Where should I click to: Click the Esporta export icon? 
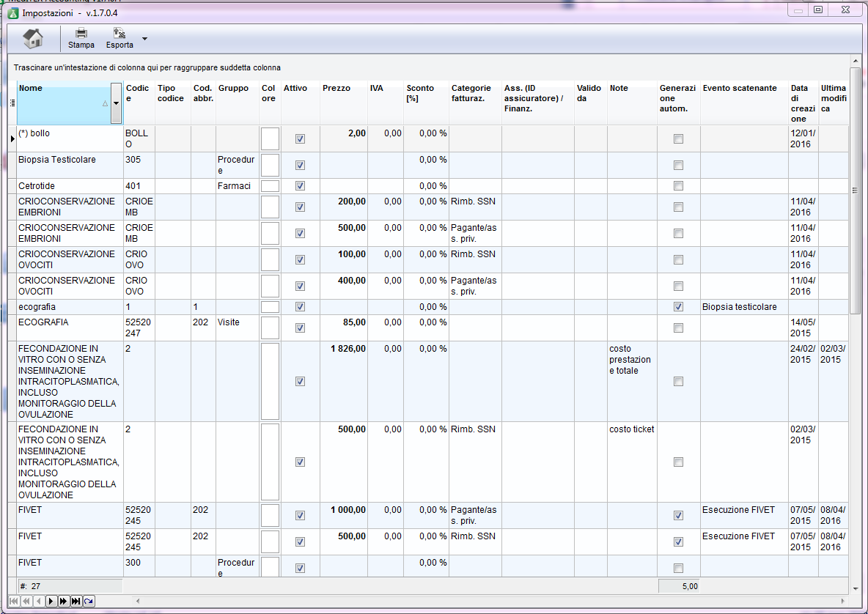click(x=119, y=33)
